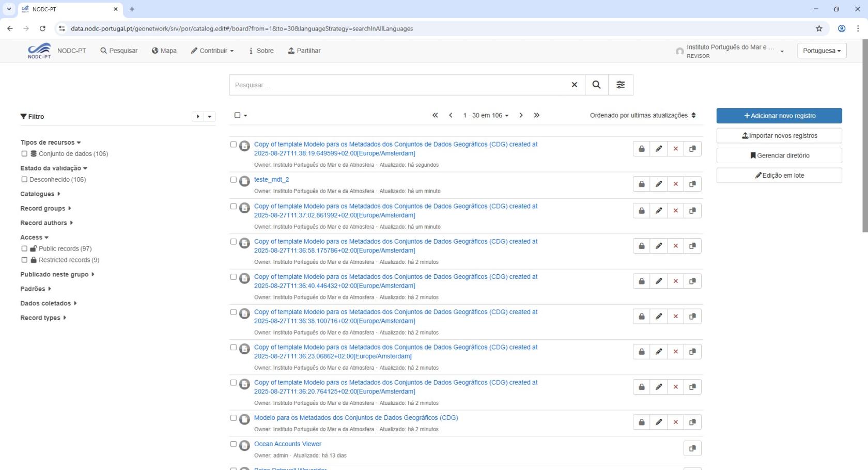Open the results range 1 - 30 dropdown
This screenshot has width=868, height=470.
click(x=486, y=115)
